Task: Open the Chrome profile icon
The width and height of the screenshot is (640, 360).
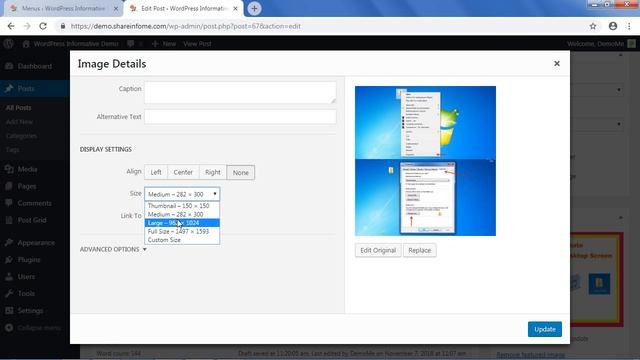Action: (x=613, y=26)
